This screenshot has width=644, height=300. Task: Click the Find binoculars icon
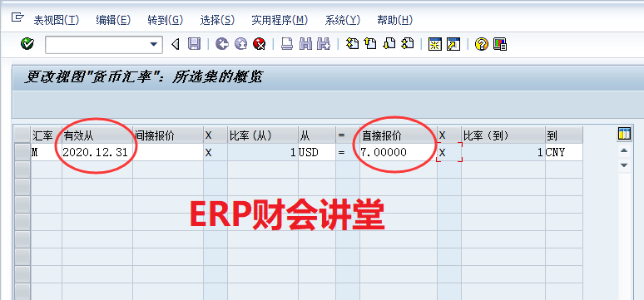point(305,43)
